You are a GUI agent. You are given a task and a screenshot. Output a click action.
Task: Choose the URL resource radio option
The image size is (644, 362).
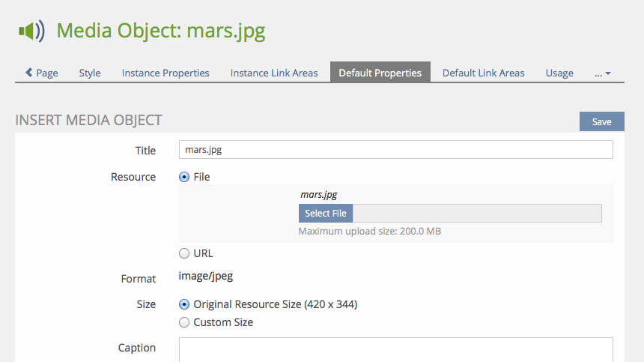click(184, 254)
